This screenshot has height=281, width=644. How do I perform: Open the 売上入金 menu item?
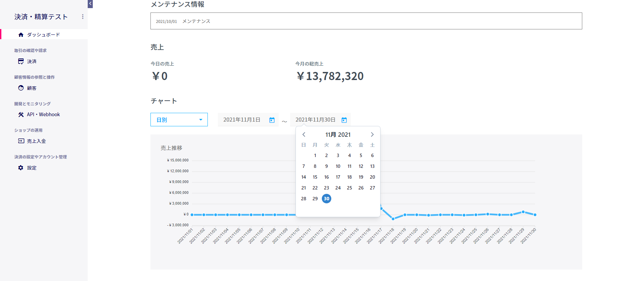(x=36, y=141)
